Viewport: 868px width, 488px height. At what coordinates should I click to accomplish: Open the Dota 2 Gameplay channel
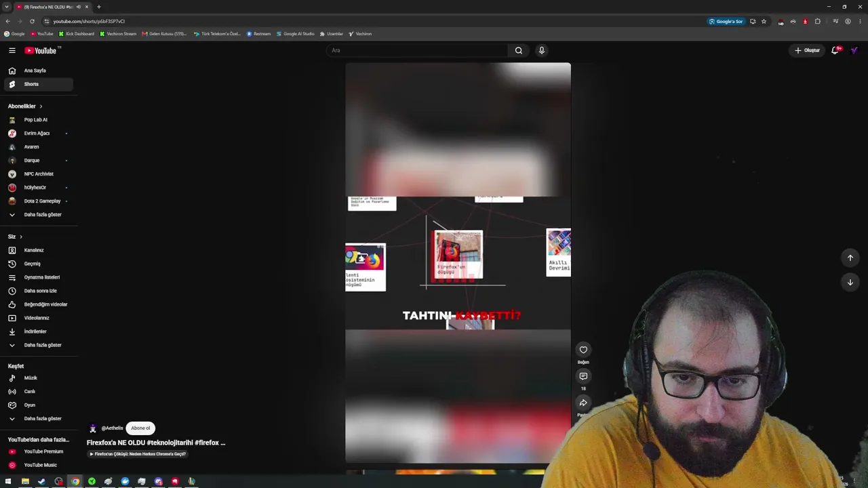point(37,201)
